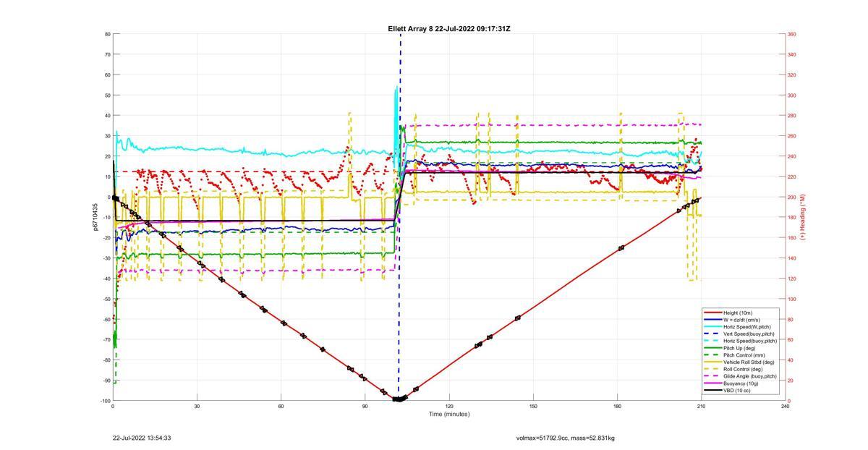Click the x-axis tick label '240'
Viewport: 868px width, 450px height.
pyautogui.click(x=785, y=407)
